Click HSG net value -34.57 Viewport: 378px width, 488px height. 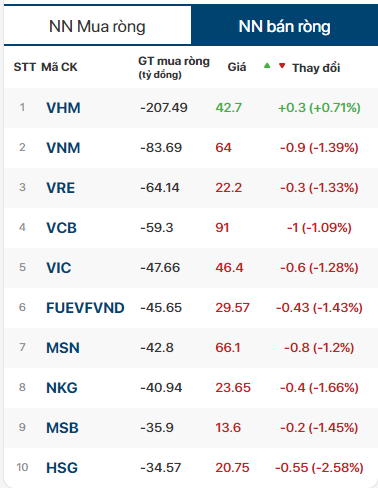click(161, 468)
